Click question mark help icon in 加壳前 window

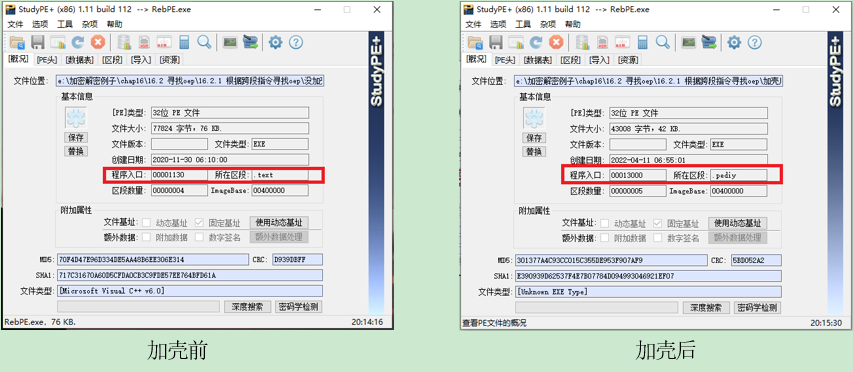(x=295, y=42)
